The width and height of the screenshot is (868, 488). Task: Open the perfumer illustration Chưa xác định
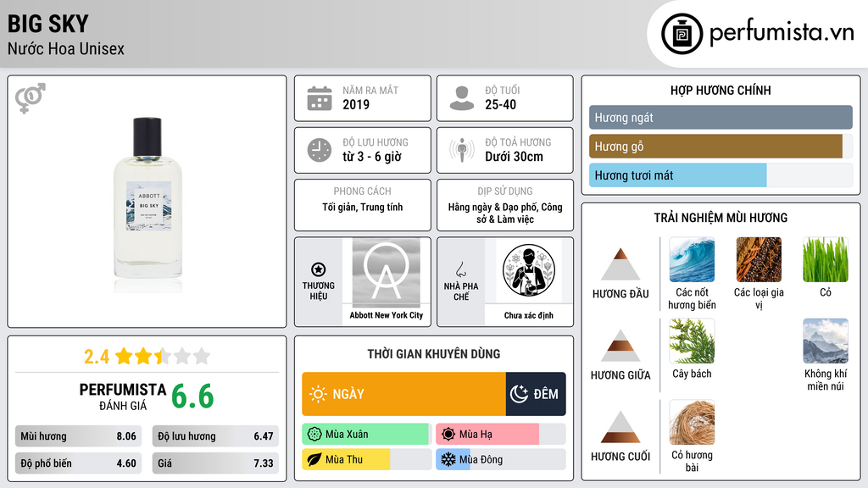click(x=529, y=270)
